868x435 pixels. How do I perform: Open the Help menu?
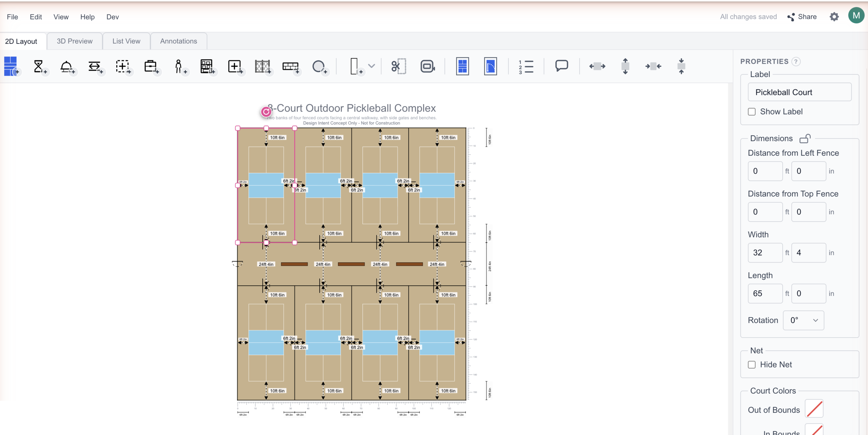click(87, 17)
